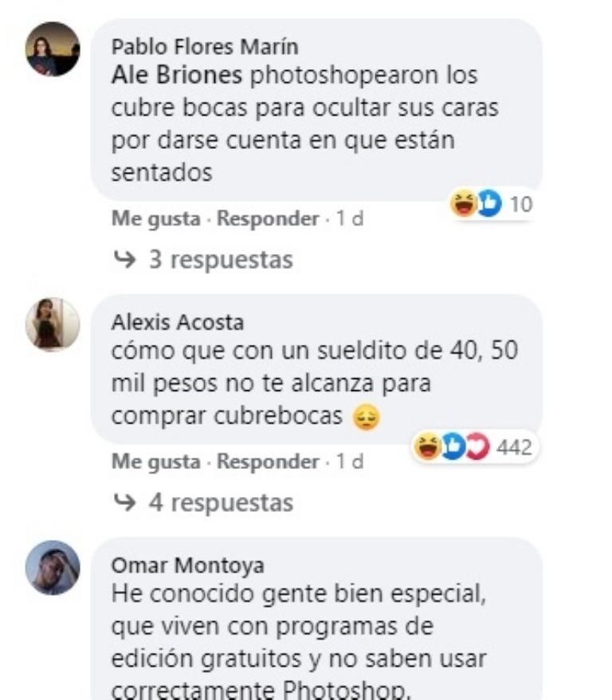Open the Alexis Acosta name link

(178, 323)
